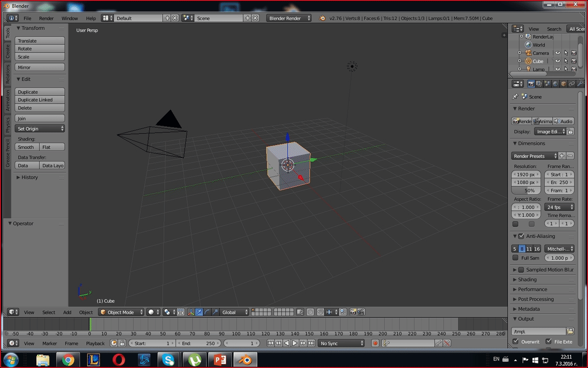Viewport: 588px width, 368px height.
Task: Open the Set Origin dropdown
Action: tap(40, 129)
